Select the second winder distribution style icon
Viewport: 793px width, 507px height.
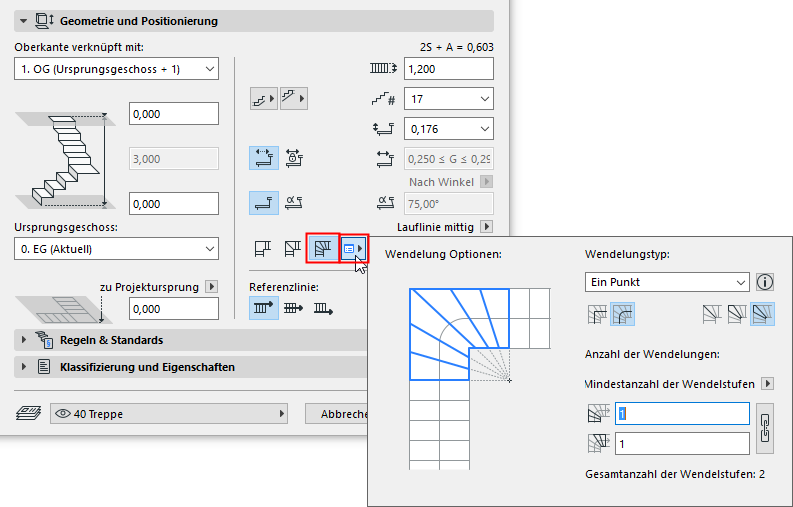tap(737, 314)
